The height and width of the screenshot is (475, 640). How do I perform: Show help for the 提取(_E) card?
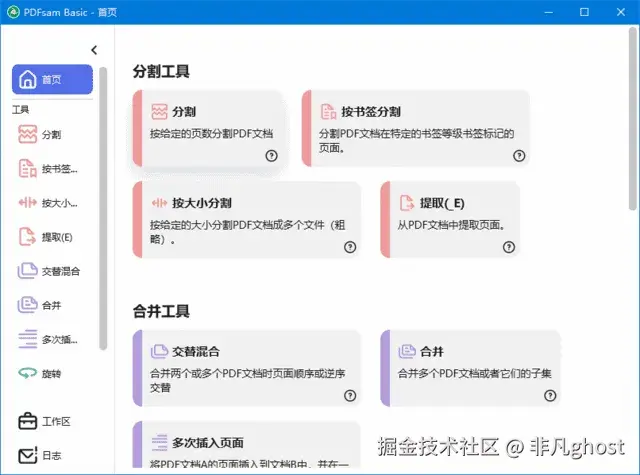(509, 247)
